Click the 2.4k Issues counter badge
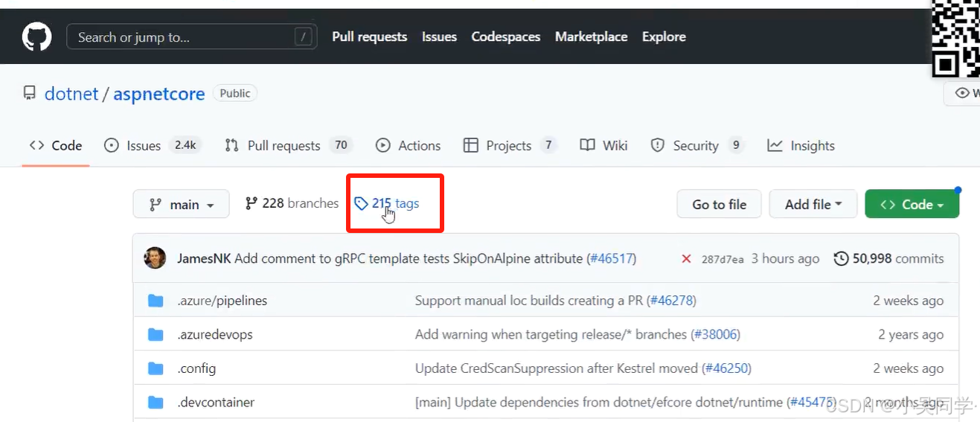Image resolution: width=980 pixels, height=422 pixels. [185, 145]
